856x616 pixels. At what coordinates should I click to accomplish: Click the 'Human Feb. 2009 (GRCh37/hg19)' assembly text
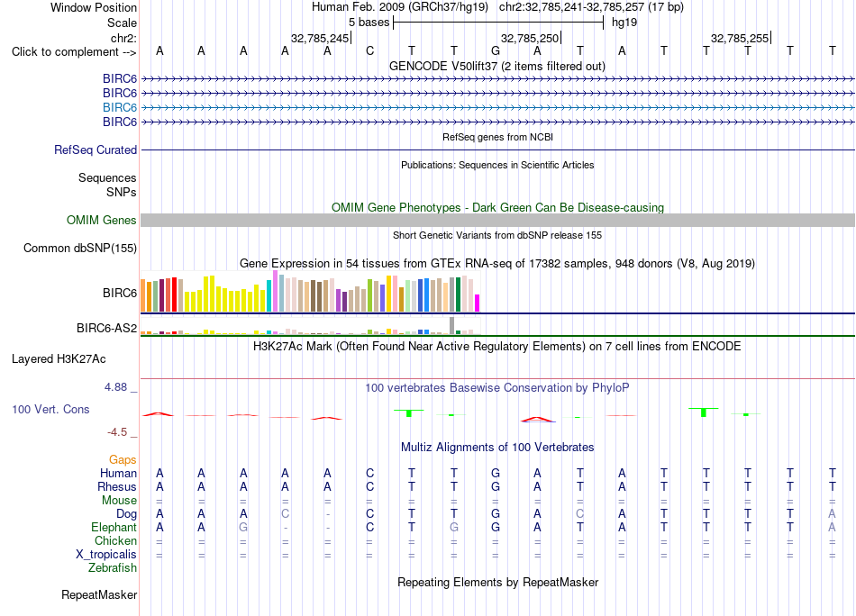tap(400, 7)
